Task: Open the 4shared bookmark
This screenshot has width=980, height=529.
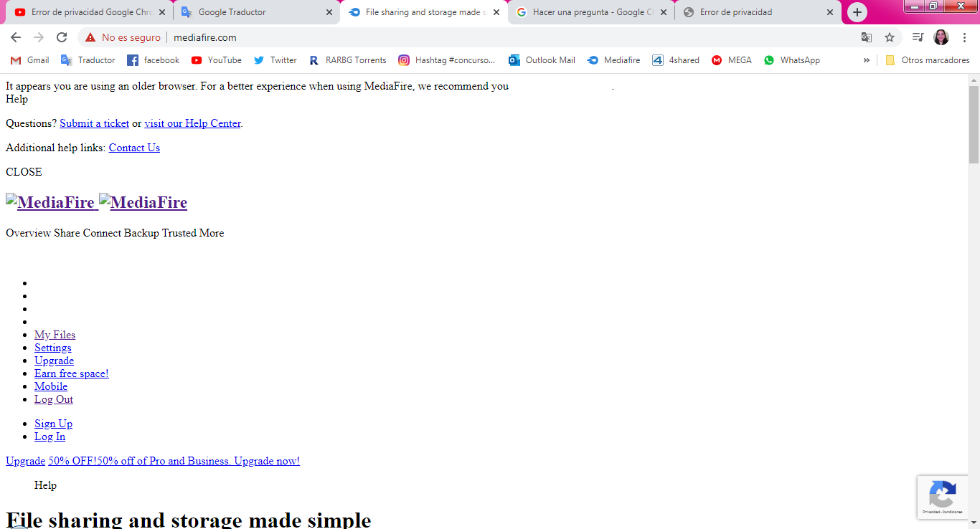Action: tap(676, 60)
